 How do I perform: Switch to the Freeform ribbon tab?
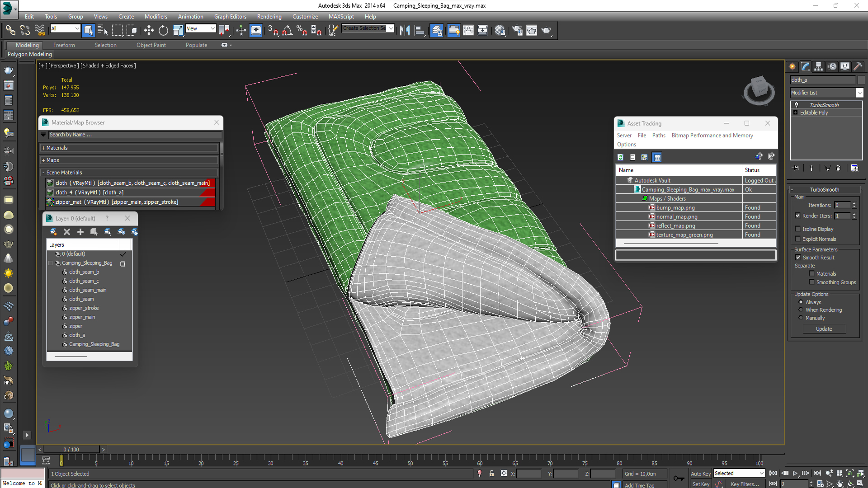click(64, 45)
